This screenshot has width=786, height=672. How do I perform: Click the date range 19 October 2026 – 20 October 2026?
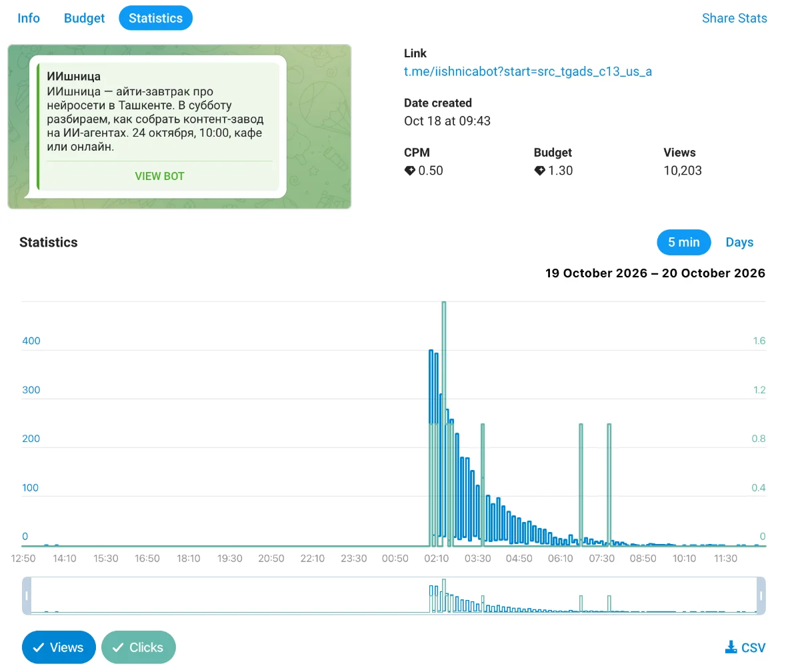click(655, 273)
